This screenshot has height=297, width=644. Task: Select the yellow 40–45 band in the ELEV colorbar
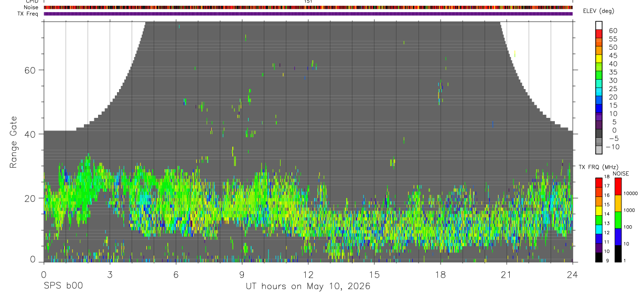click(x=599, y=60)
